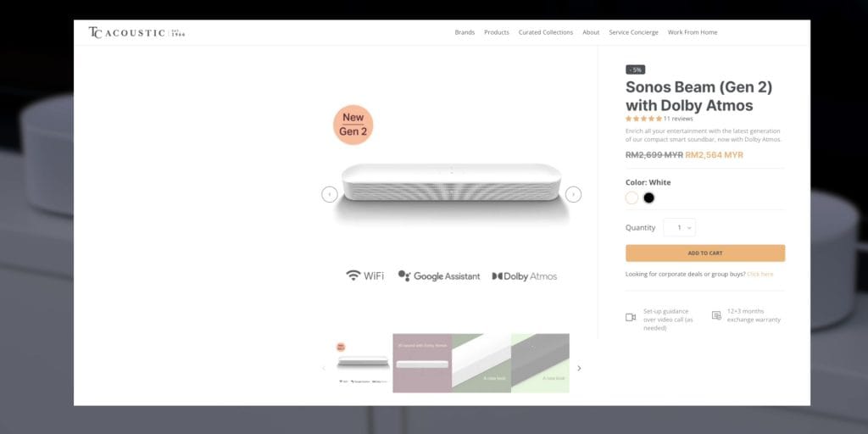
Task: Add the Sonos Beam to cart
Action: tap(705, 253)
